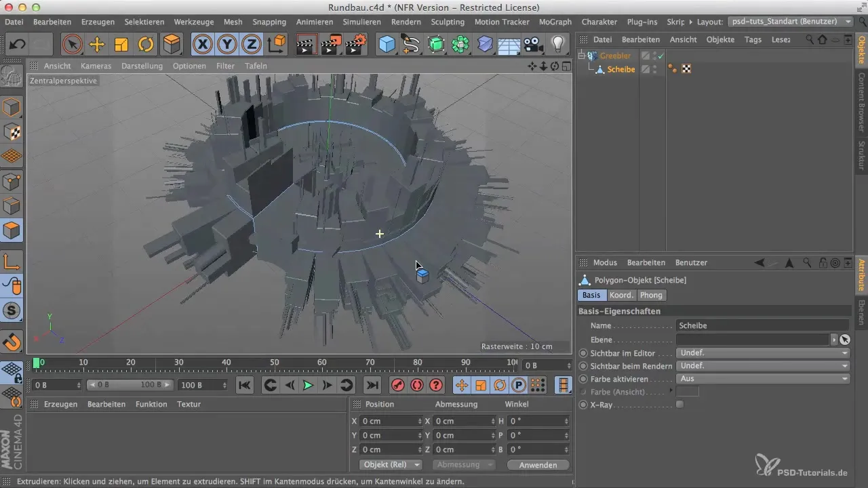Viewport: 868px width, 488px height.
Task: Open the Simulieren menu
Action: coord(362,22)
